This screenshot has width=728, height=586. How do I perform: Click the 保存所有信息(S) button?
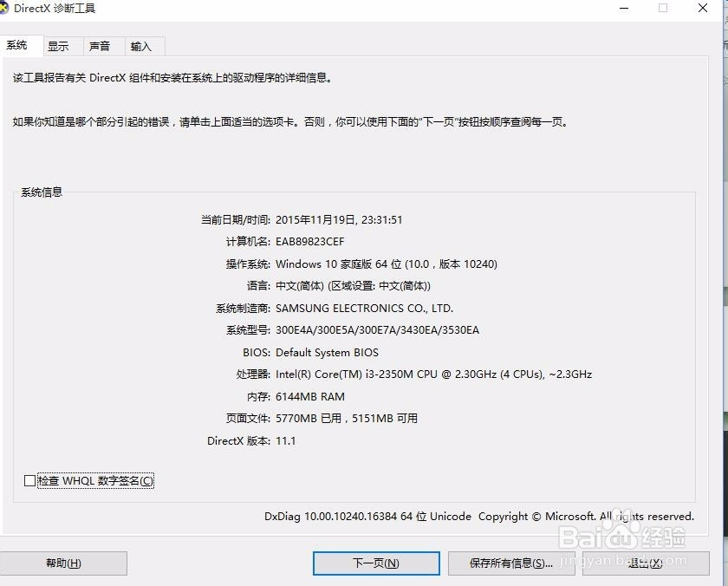coord(511,563)
